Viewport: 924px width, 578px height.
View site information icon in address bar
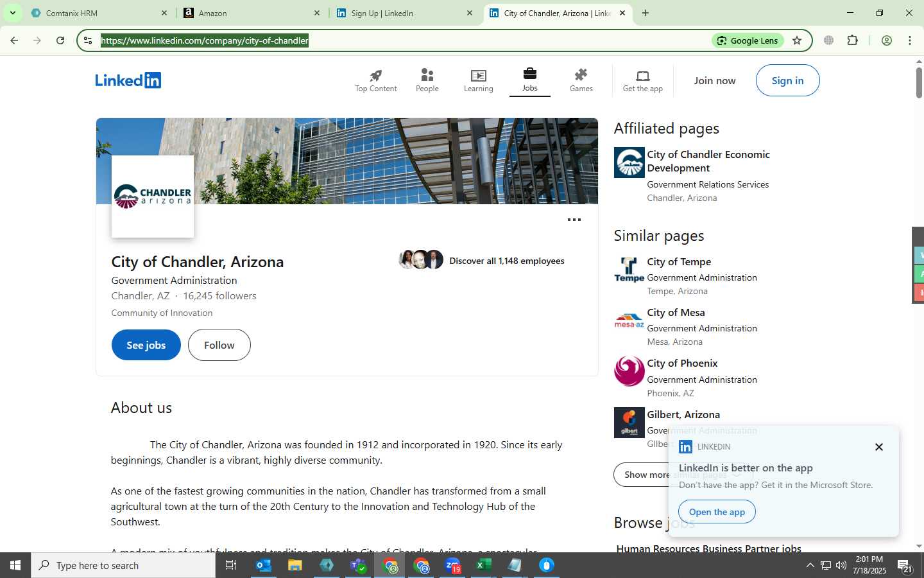[x=89, y=40]
